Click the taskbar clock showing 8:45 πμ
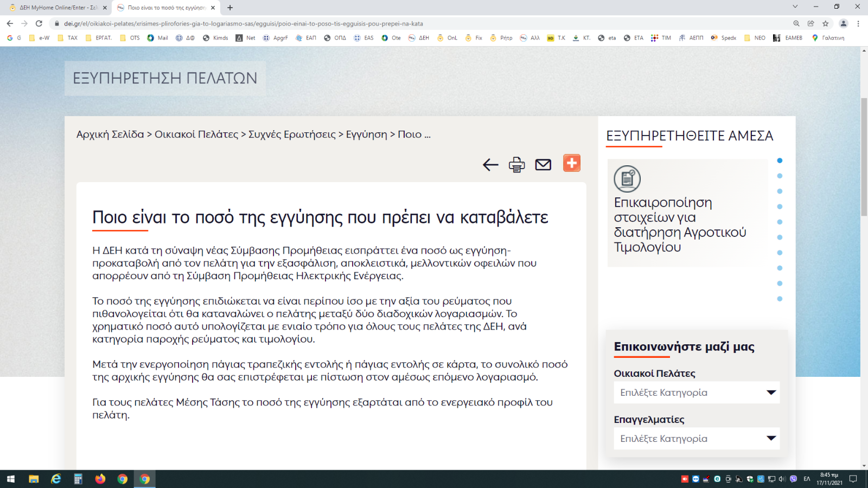Screen dimensions: 868x488 tap(829, 479)
